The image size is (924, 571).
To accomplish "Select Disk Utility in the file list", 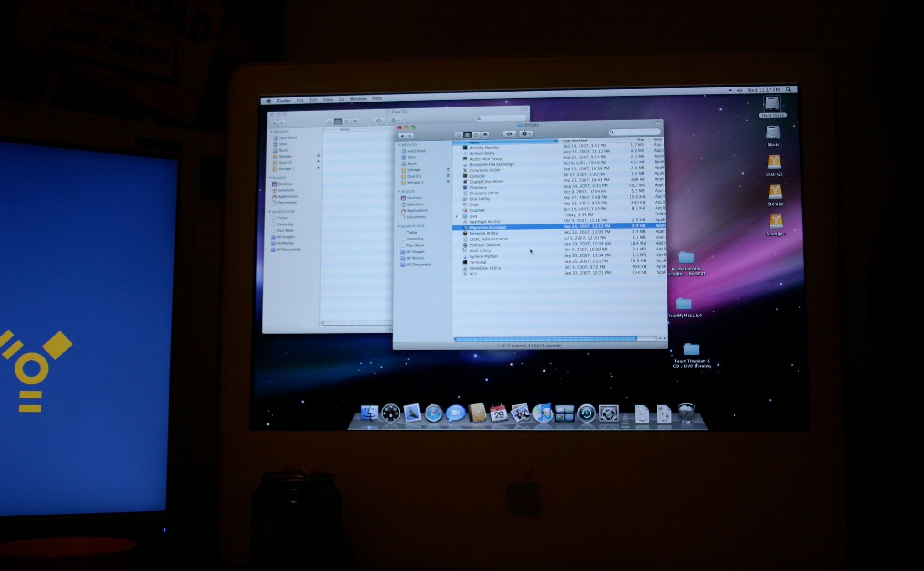I will [x=479, y=199].
